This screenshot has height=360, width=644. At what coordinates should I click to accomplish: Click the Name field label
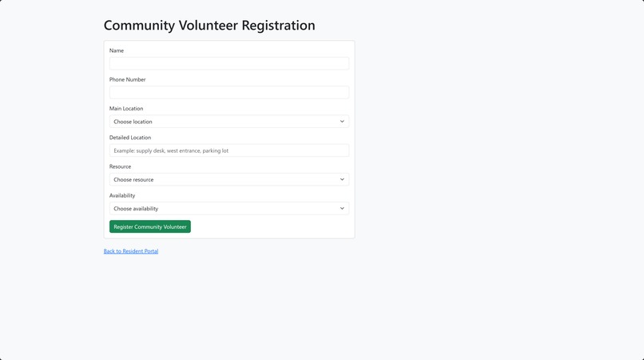[116, 50]
